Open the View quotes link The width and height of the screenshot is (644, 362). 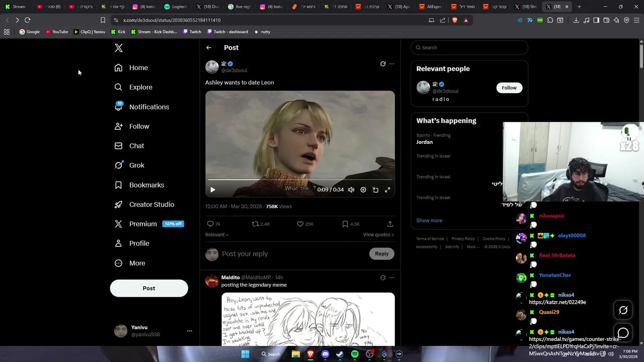coord(378,235)
